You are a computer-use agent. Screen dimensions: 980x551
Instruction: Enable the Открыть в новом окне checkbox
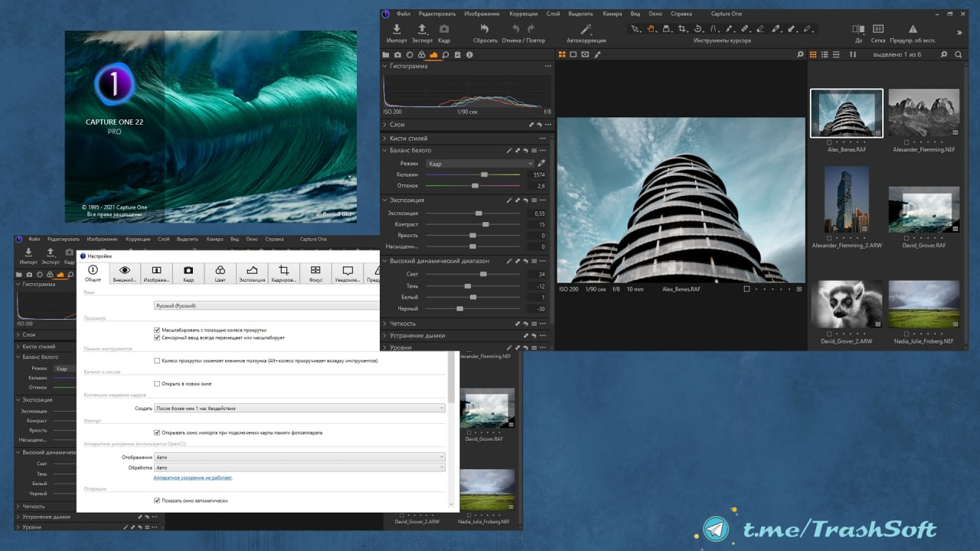click(x=157, y=383)
